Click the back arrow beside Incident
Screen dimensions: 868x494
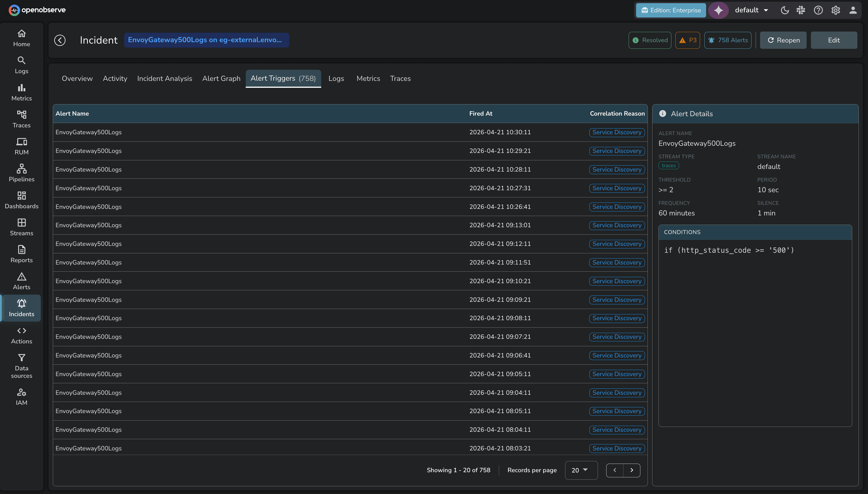[60, 40]
